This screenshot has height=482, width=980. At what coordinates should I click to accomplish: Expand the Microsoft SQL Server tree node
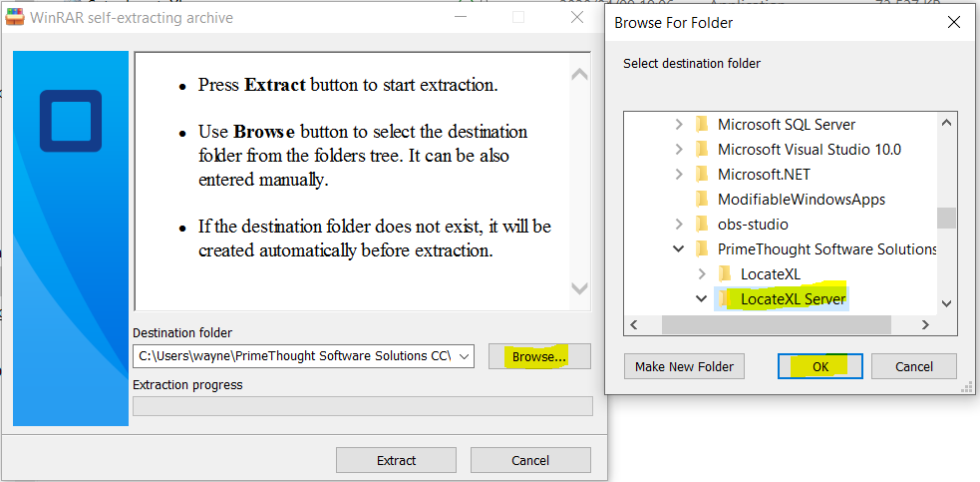(x=679, y=124)
